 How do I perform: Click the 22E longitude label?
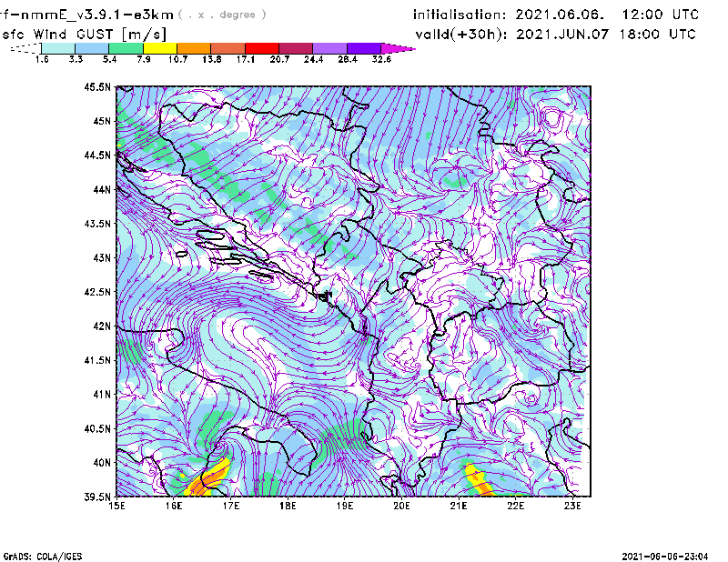[515, 506]
